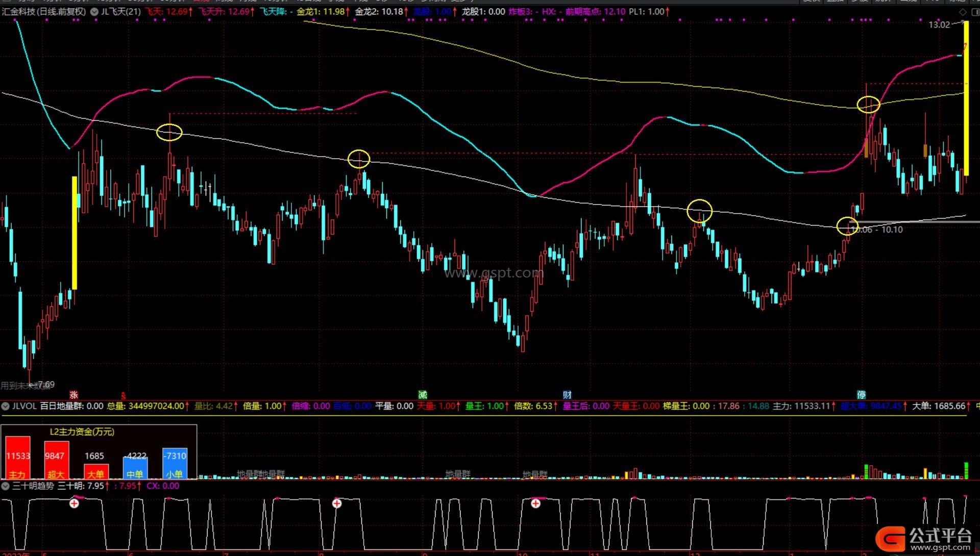Image resolution: width=980 pixels, height=556 pixels.
Task: Click the 平量: 0.00 value
Action: [x=394, y=406]
